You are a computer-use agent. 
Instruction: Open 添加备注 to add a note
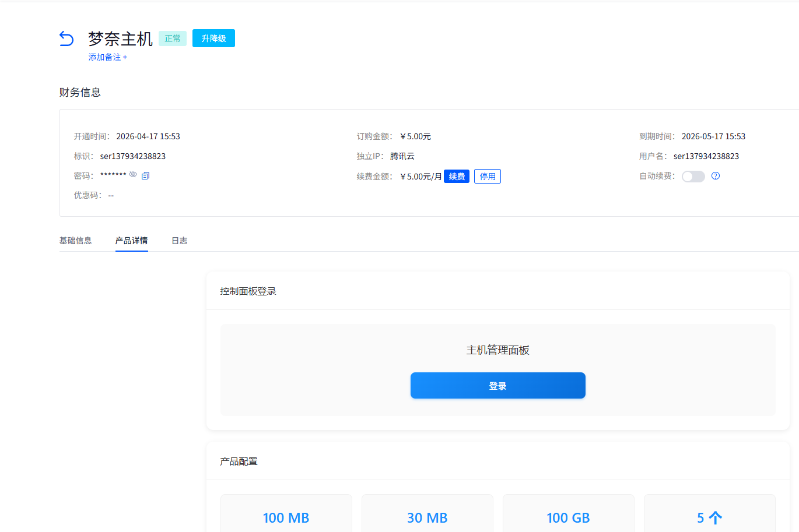(x=107, y=57)
